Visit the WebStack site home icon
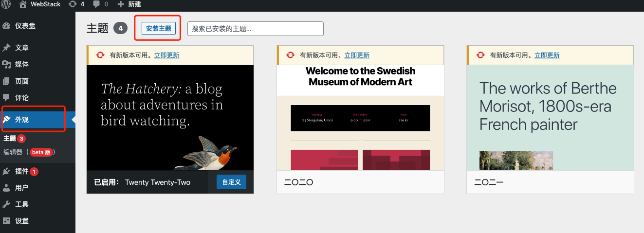Image resolution: width=644 pixels, height=233 pixels. pyautogui.click(x=23, y=4)
